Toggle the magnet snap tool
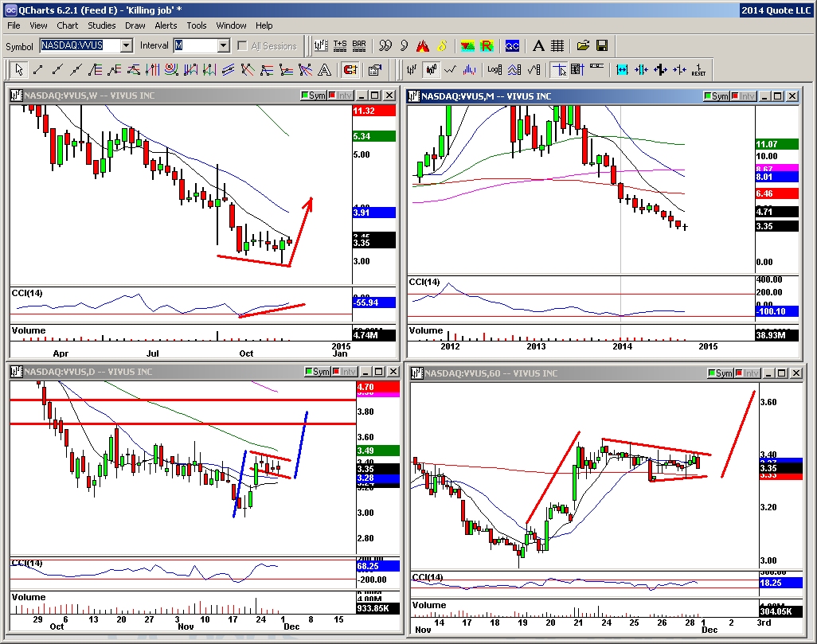This screenshot has width=817, height=644. coord(350,69)
